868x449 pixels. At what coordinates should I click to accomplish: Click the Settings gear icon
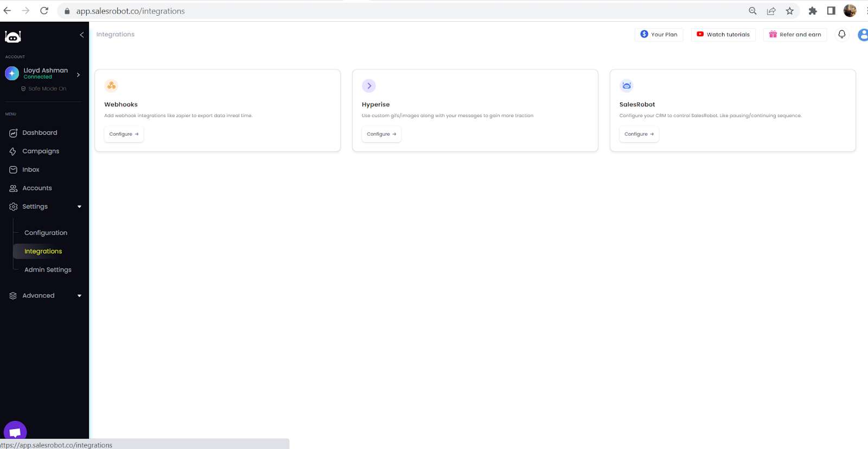(13, 207)
